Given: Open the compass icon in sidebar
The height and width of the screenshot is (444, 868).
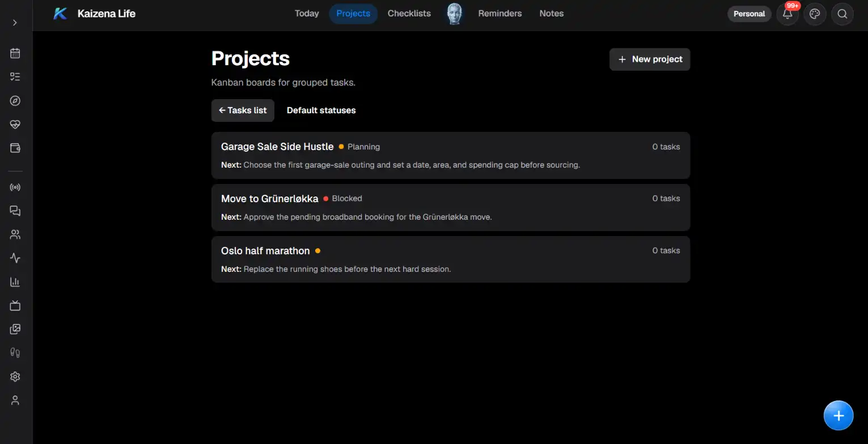Looking at the screenshot, I should [x=15, y=101].
